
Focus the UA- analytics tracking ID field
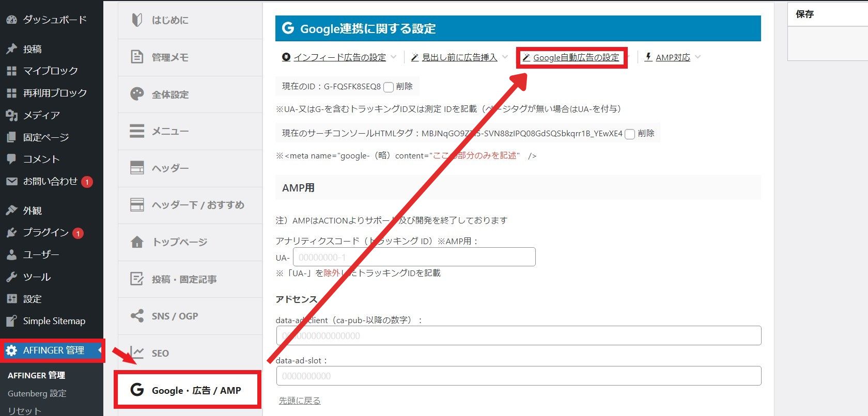pyautogui.click(x=414, y=257)
